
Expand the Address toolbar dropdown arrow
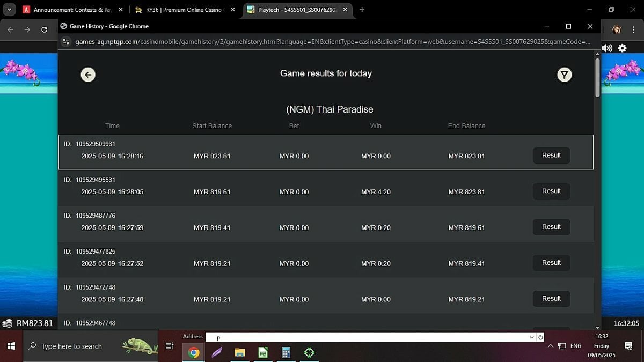pos(532,337)
